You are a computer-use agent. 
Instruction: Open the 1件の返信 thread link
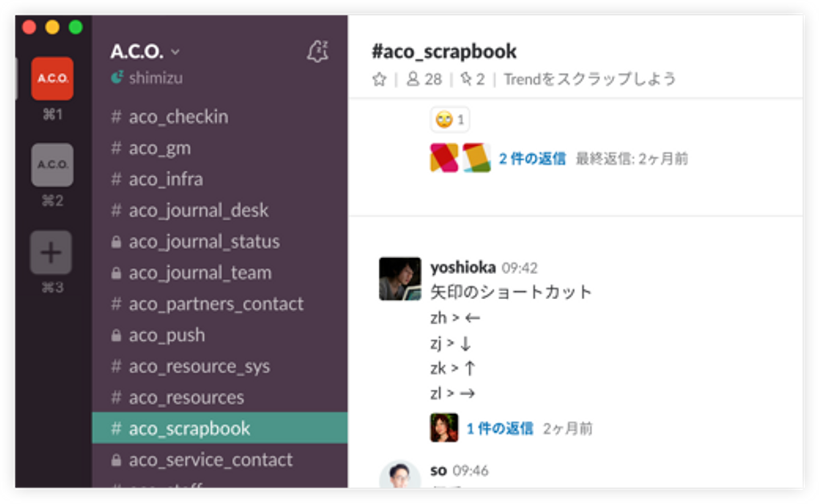pos(500,428)
